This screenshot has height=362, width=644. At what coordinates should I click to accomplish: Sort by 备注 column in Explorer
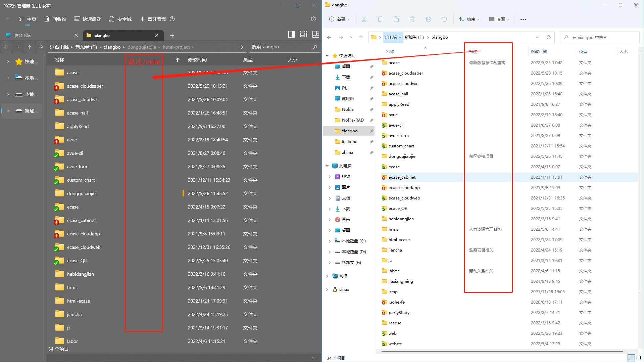473,51
